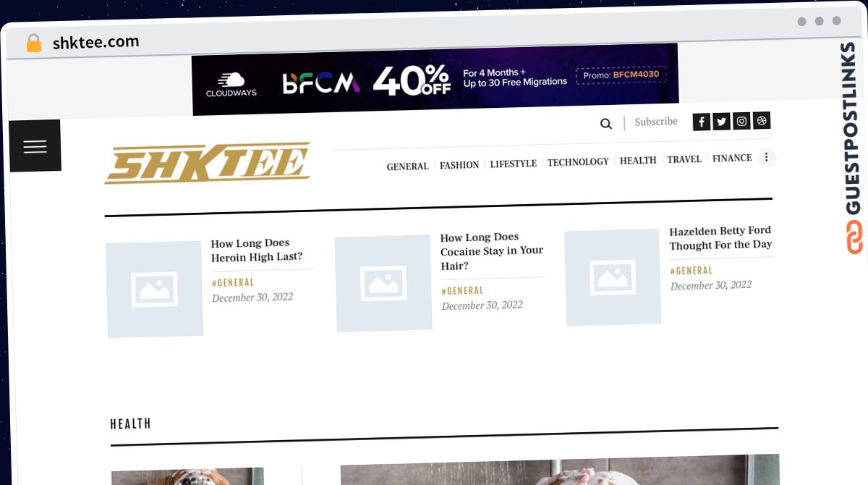Click the SHKTEE site logo
The width and height of the screenshot is (868, 485).
tap(208, 162)
